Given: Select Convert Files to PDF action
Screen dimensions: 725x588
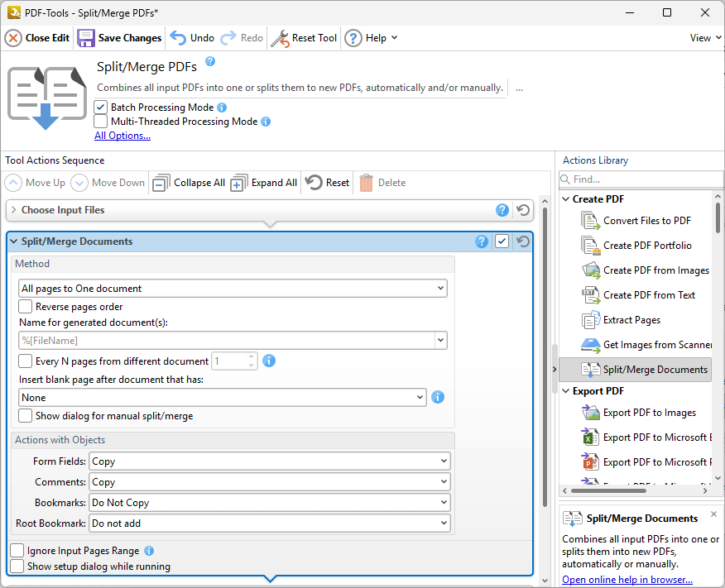Looking at the screenshot, I should [636, 221].
